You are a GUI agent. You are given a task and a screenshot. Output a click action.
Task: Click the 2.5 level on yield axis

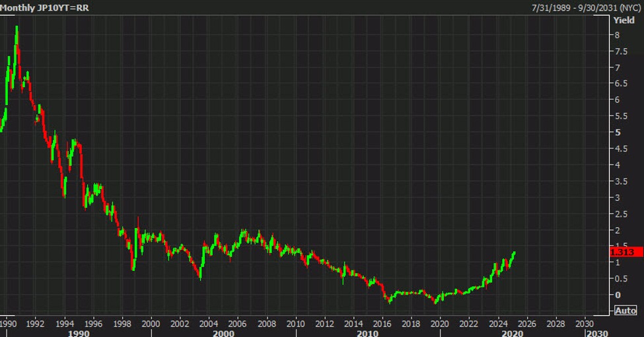[x=619, y=213]
